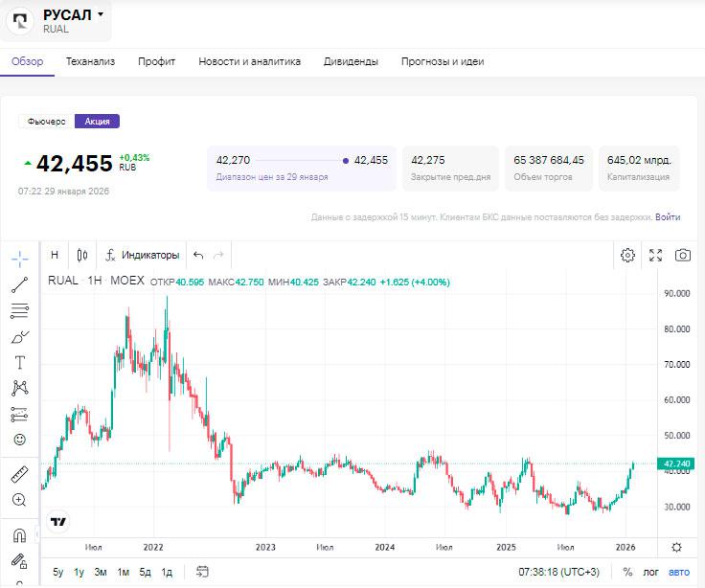The image size is (705, 588).
Task: Activate the ruler measure tool
Action: pos(20,474)
